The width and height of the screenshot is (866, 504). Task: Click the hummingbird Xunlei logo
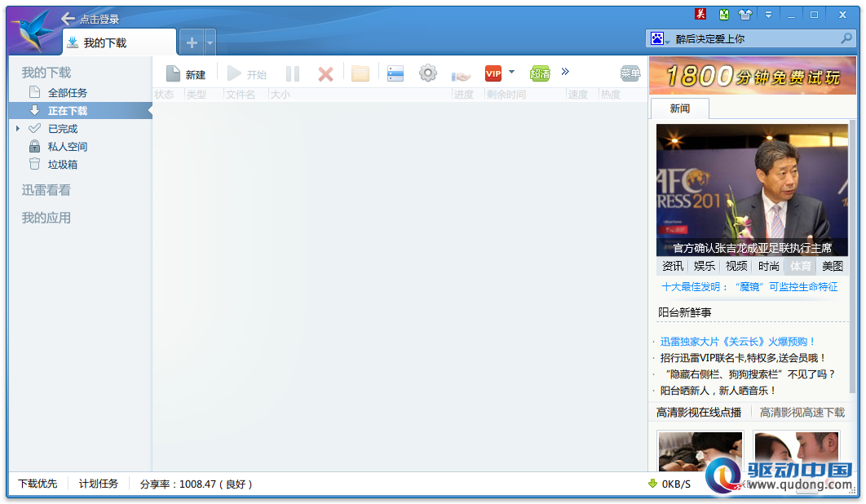click(x=33, y=30)
